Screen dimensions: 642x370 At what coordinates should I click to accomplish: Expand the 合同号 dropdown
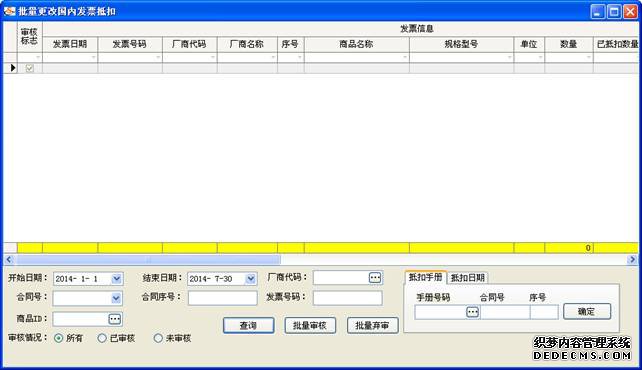[116, 298]
